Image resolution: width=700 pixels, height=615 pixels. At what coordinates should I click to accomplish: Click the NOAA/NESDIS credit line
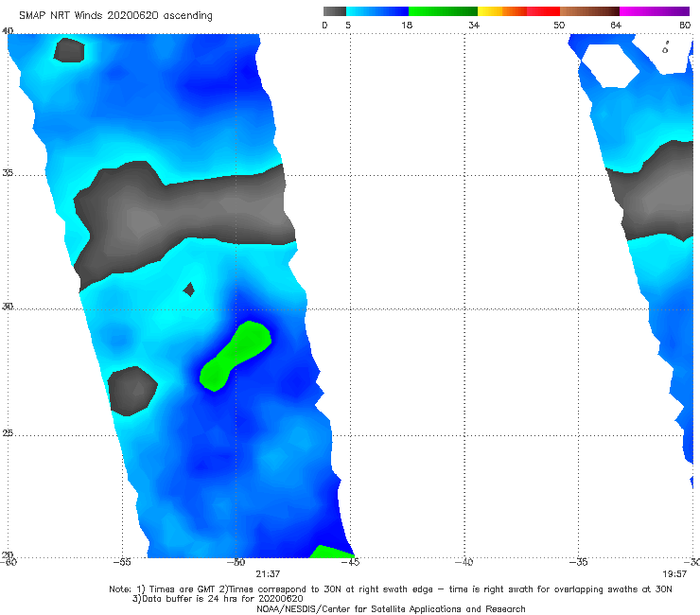tap(391, 609)
